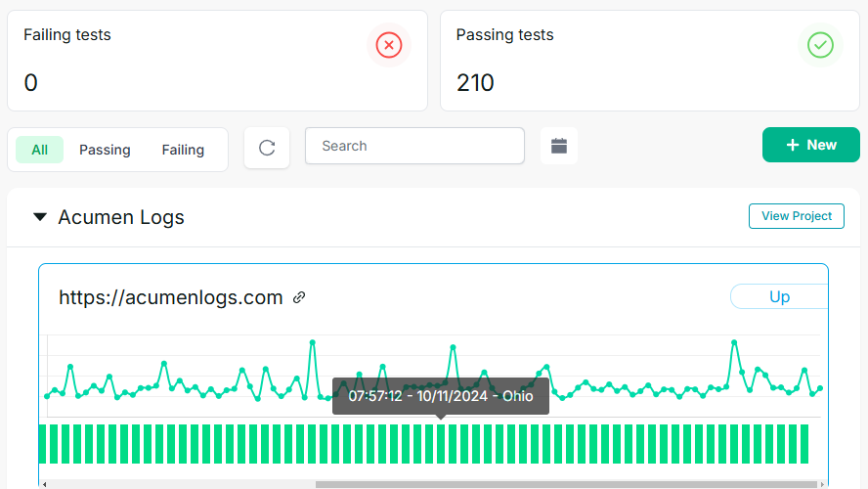Collapse the Acumen Logs project section

(x=40, y=216)
